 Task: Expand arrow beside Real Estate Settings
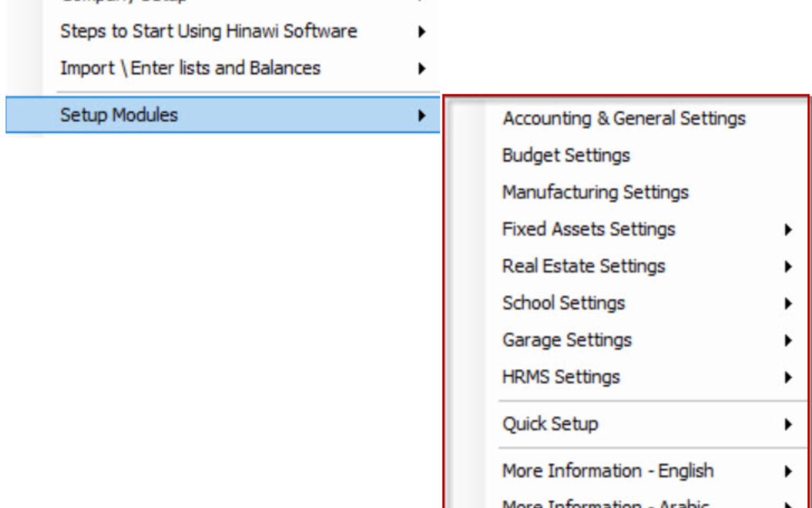[788, 267]
